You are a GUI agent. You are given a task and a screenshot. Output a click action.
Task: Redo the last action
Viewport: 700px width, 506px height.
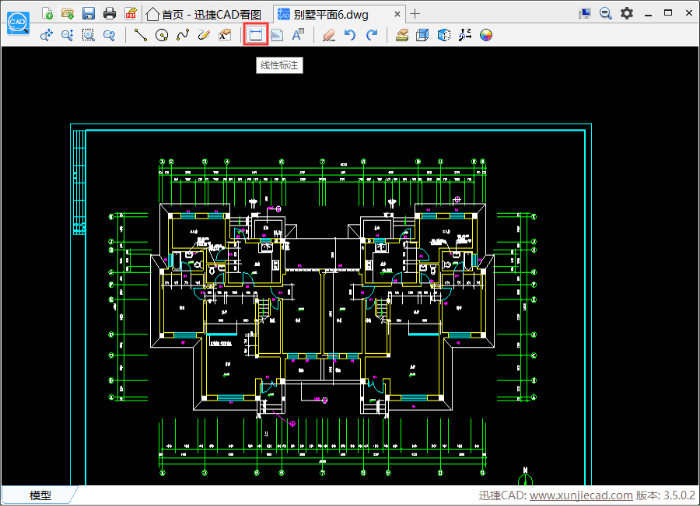[371, 35]
